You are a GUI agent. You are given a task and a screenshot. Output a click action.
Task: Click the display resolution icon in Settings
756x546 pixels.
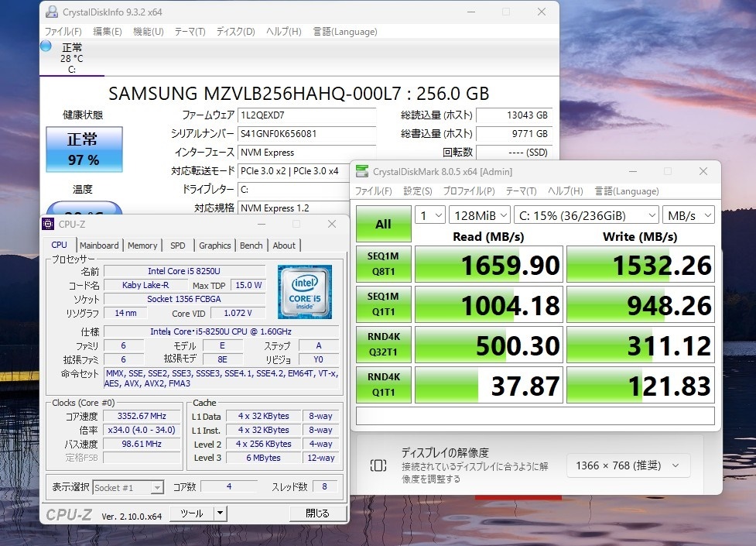coord(378,465)
